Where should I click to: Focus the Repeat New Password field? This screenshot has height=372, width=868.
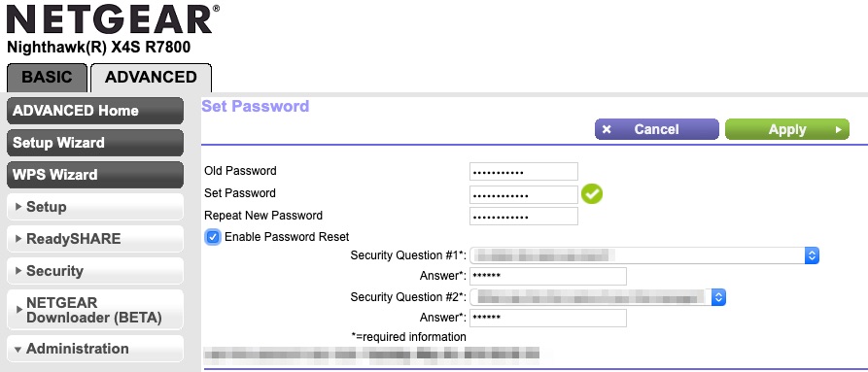click(524, 217)
